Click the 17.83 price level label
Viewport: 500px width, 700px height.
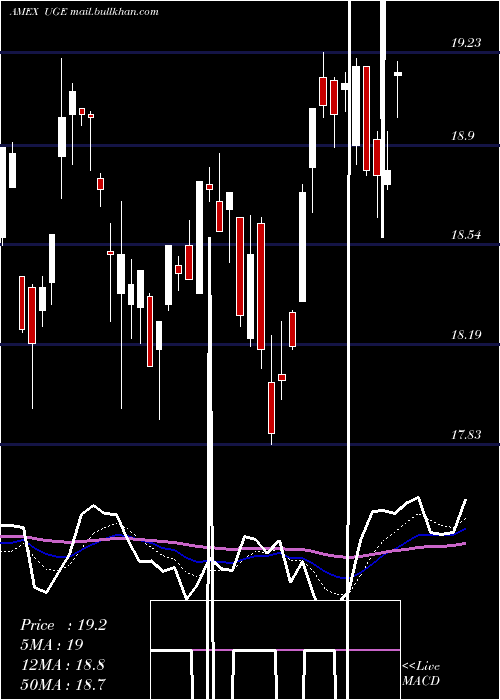(x=466, y=434)
